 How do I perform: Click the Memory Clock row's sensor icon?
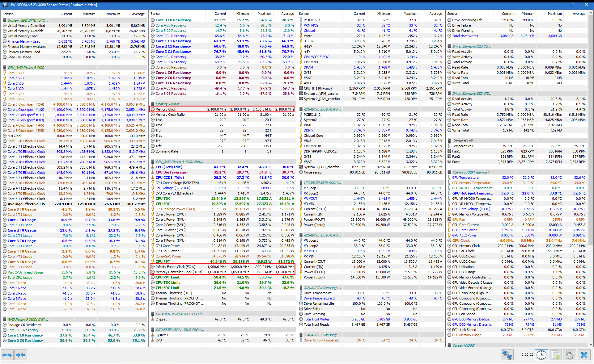(x=153, y=109)
